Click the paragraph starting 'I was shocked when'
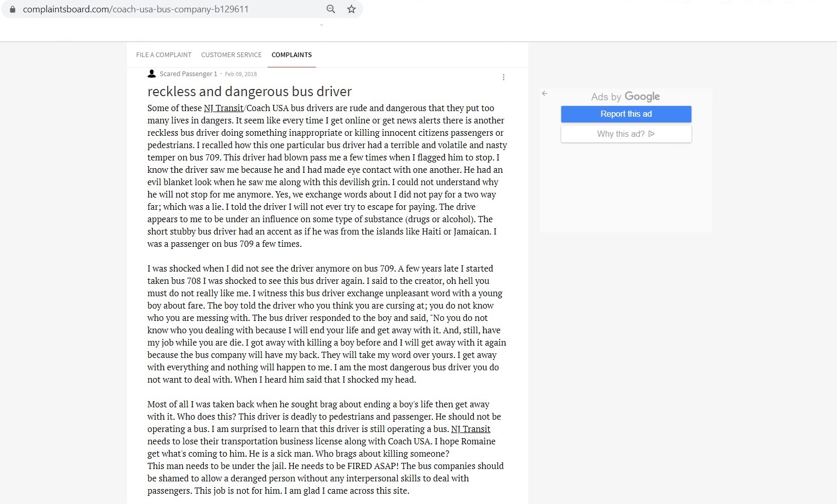Image resolution: width=837 pixels, height=504 pixels. point(327,324)
